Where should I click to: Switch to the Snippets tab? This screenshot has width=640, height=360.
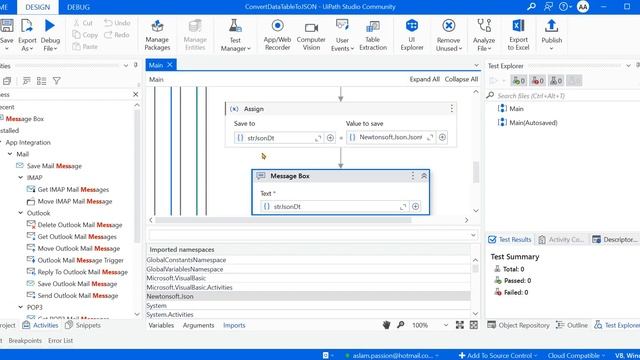pyautogui.click(x=83, y=325)
